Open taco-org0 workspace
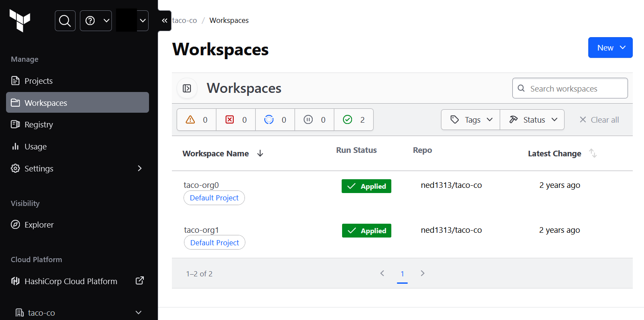 tap(201, 185)
